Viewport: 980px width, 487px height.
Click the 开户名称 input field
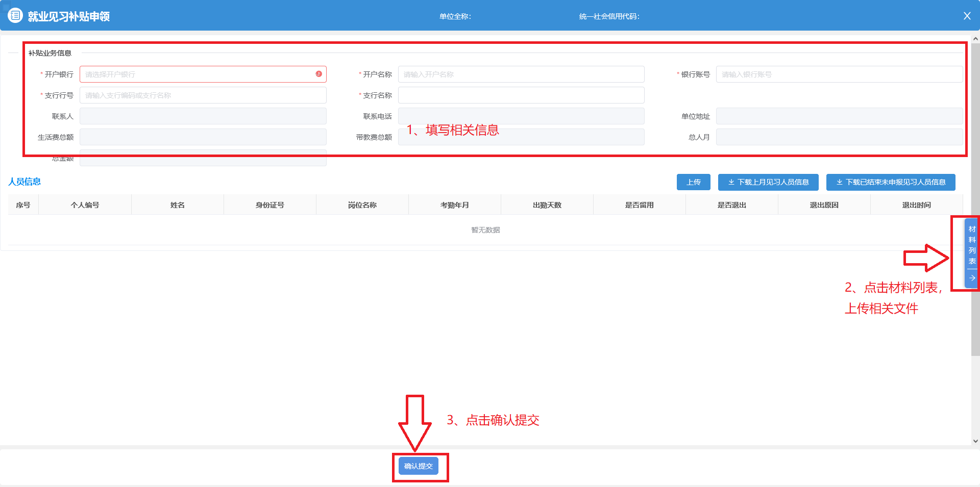521,74
